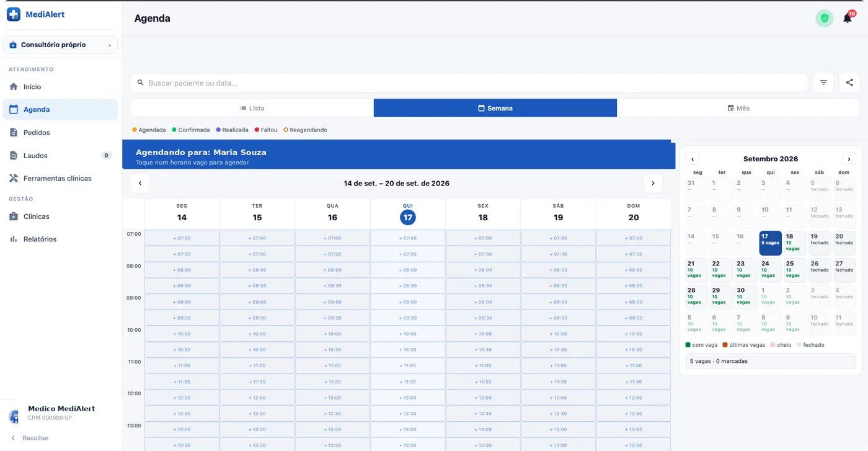Click the orange Agendada legend dot

135,130
